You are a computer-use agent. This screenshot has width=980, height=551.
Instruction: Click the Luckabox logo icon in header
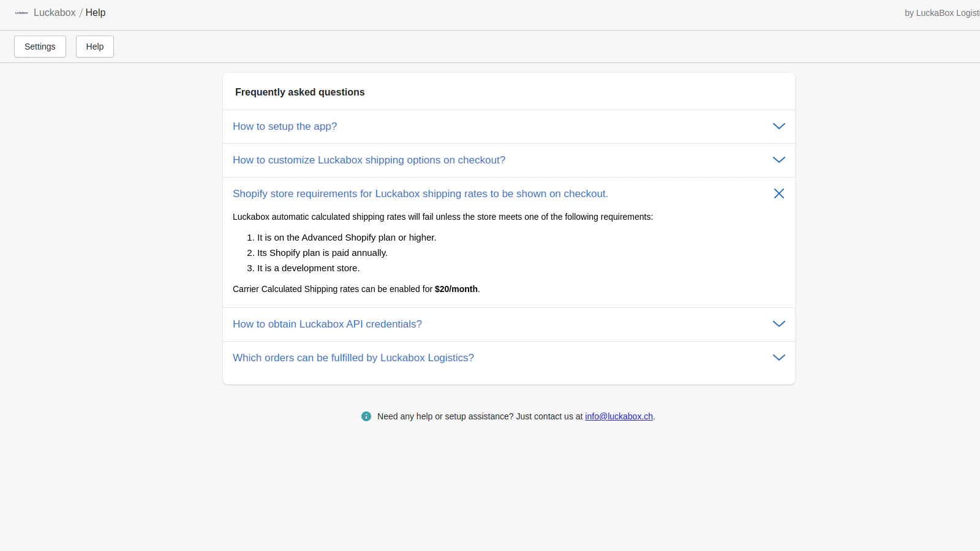point(21,13)
